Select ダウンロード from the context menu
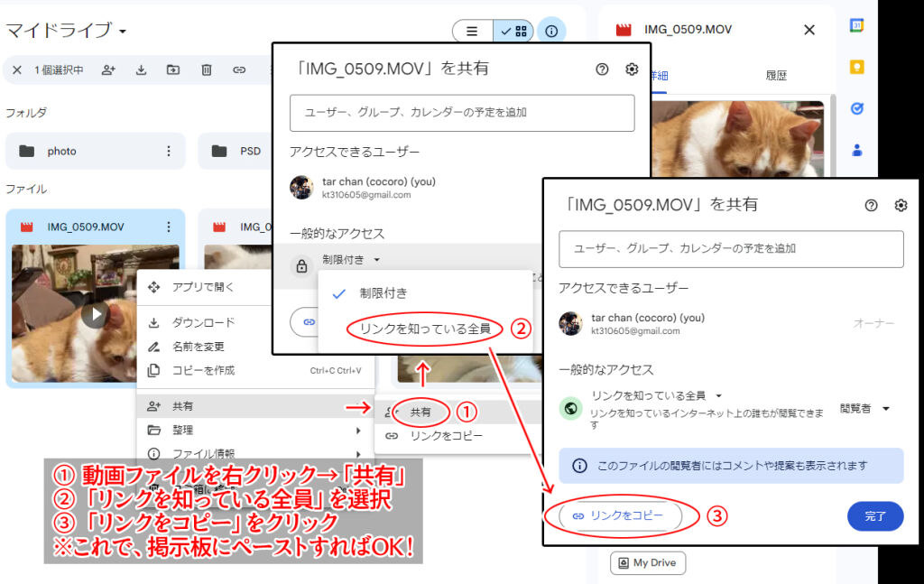The height and width of the screenshot is (584, 924). tap(203, 322)
